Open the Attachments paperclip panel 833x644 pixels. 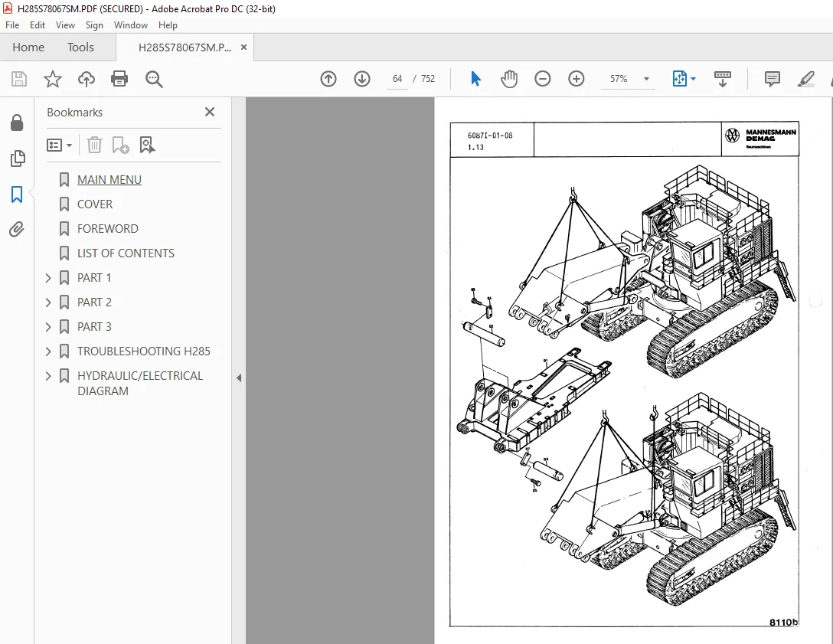tap(17, 229)
